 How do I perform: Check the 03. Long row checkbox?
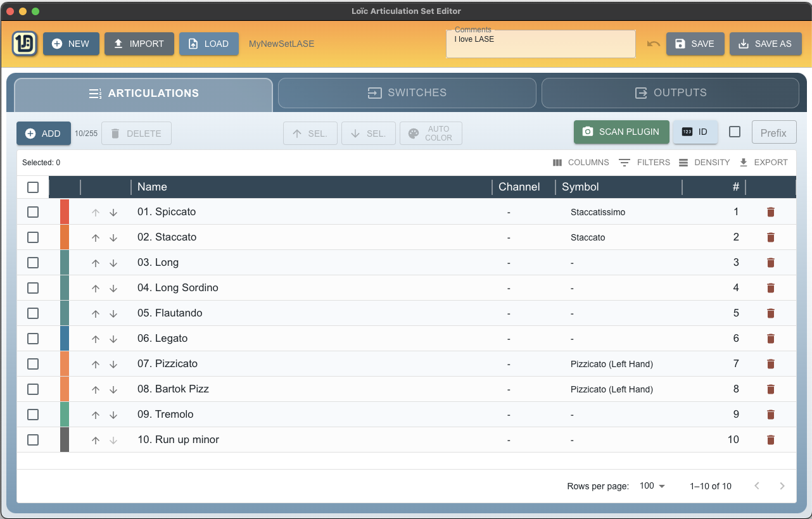(33, 263)
